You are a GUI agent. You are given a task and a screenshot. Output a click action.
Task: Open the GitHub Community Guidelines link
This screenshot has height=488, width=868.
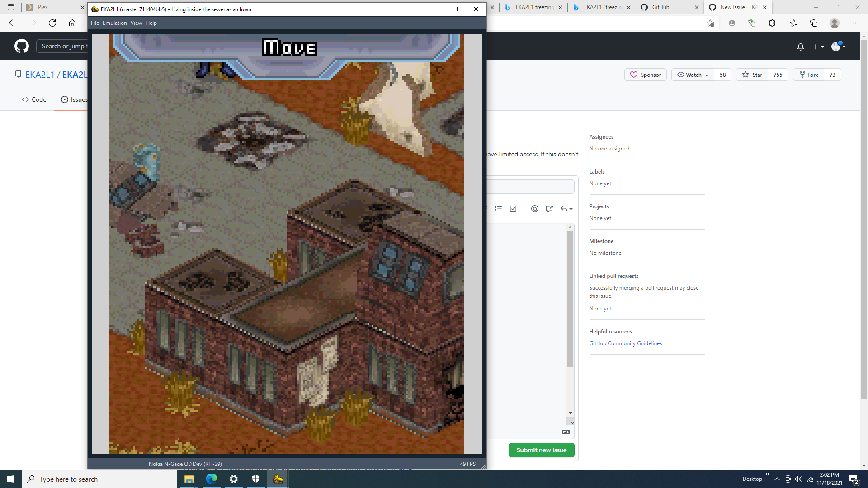[625, 343]
